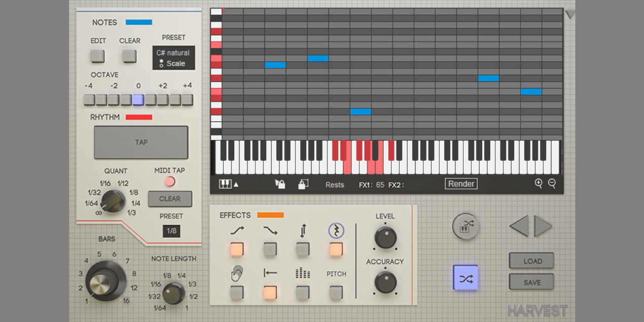This screenshot has height=322, width=644.
Task: Click the first lock icon in toolbar
Action: point(279,185)
